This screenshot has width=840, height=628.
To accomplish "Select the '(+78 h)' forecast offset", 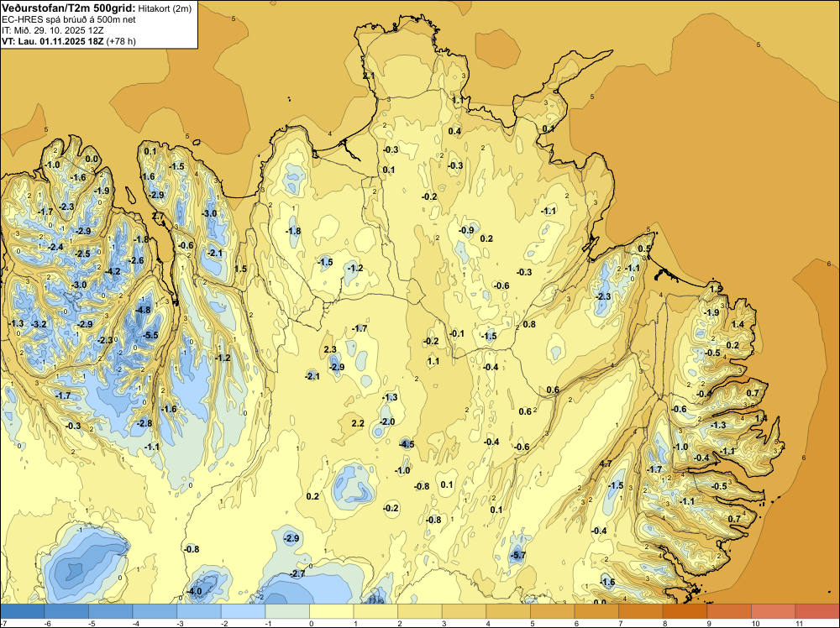I will point(121,41).
